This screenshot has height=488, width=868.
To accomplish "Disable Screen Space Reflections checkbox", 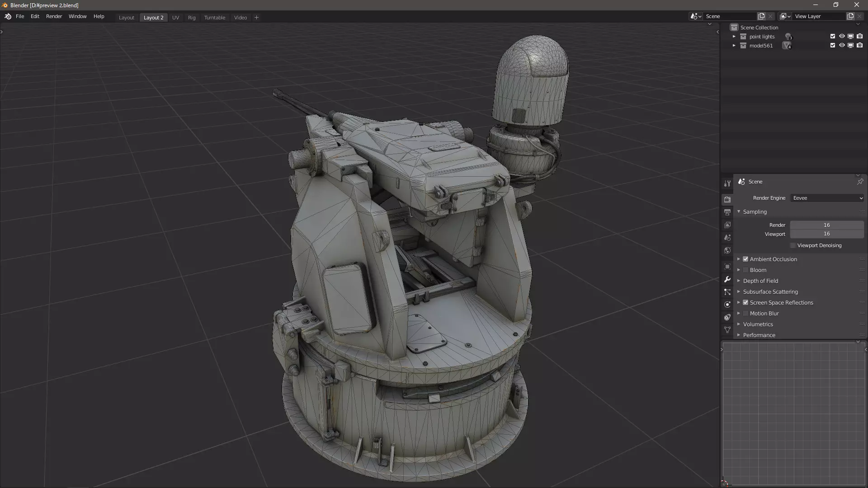I will [745, 302].
